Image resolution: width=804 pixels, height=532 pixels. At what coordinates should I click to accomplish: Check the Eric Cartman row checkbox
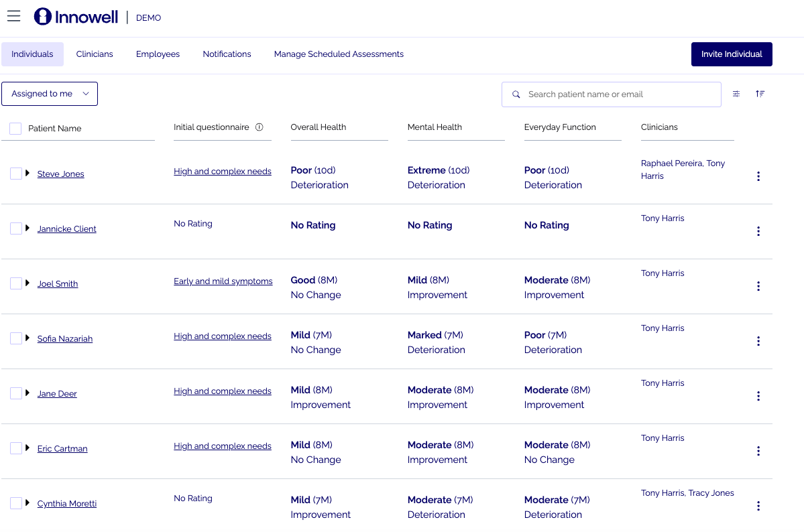pyautogui.click(x=16, y=448)
